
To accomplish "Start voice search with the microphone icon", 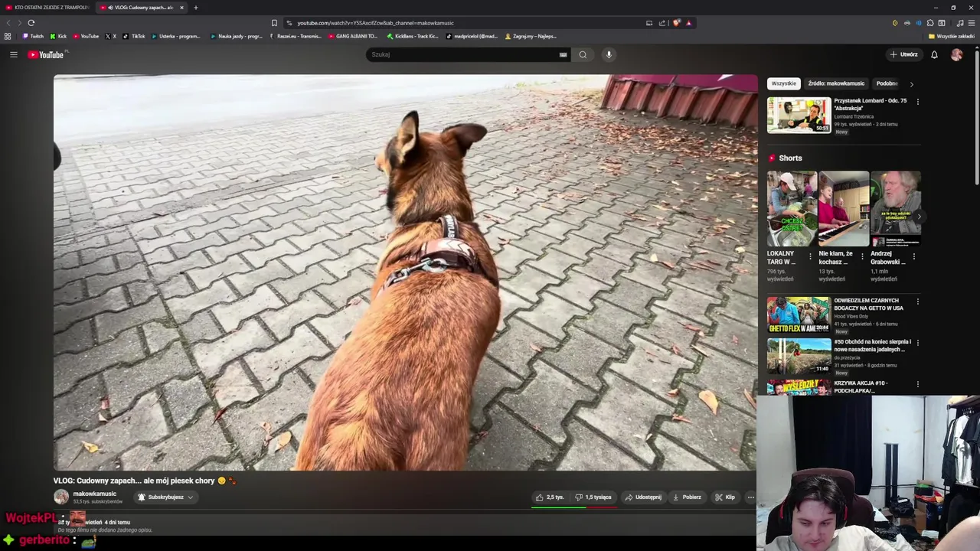I will (x=609, y=54).
